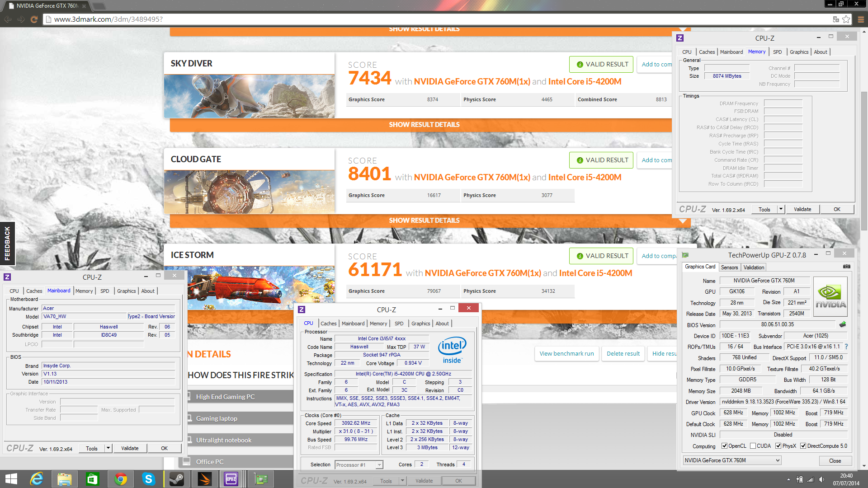Click the Core Speed value 3092.62 MHz
Screen dimensions: 868x488
pyautogui.click(x=356, y=423)
